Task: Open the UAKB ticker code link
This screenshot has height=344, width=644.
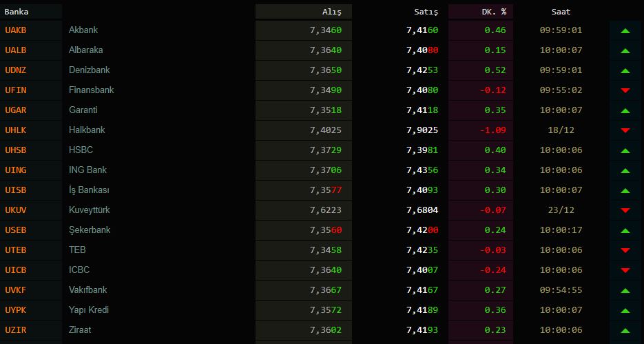Action: click(x=15, y=30)
